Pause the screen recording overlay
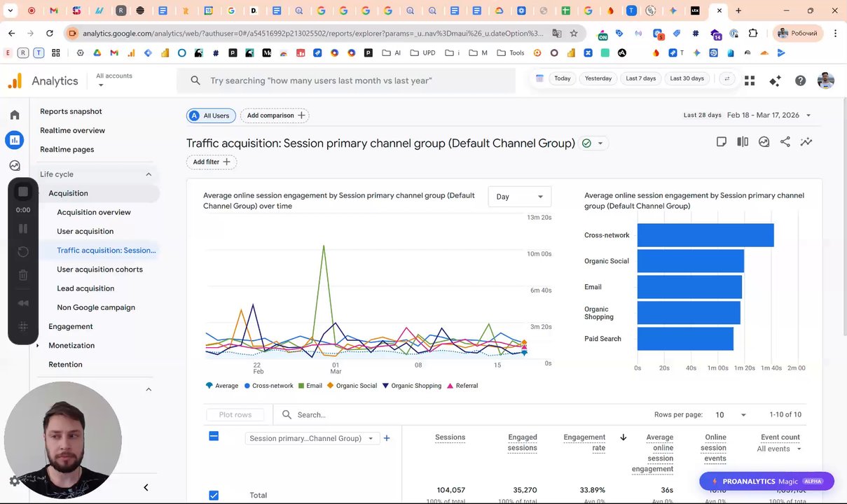 [23, 228]
